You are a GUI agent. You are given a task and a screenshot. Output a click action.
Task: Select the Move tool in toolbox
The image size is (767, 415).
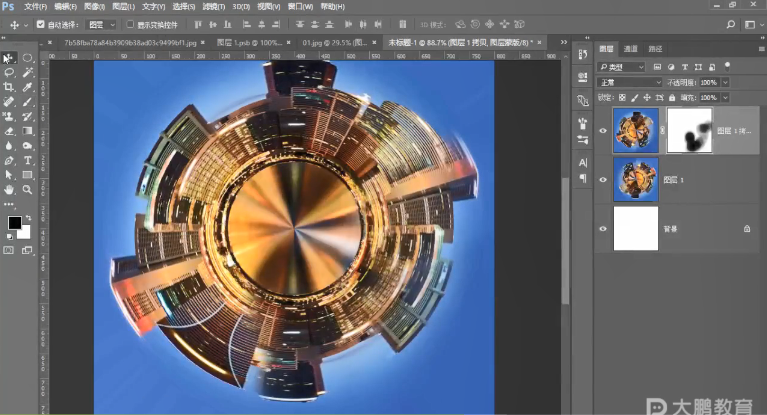pos(9,58)
